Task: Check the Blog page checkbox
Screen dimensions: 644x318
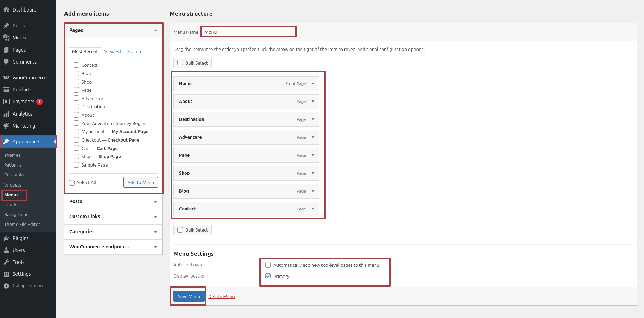Action: pos(76,73)
